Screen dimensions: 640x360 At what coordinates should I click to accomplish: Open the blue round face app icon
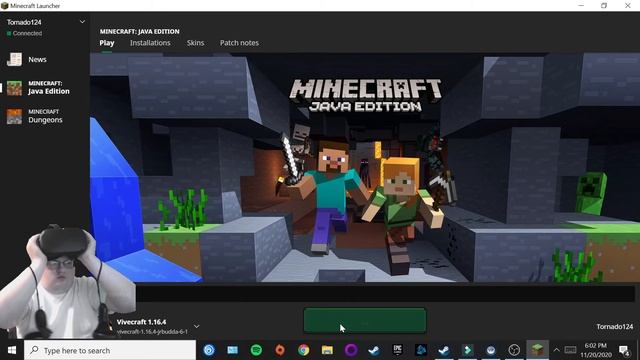click(x=491, y=350)
